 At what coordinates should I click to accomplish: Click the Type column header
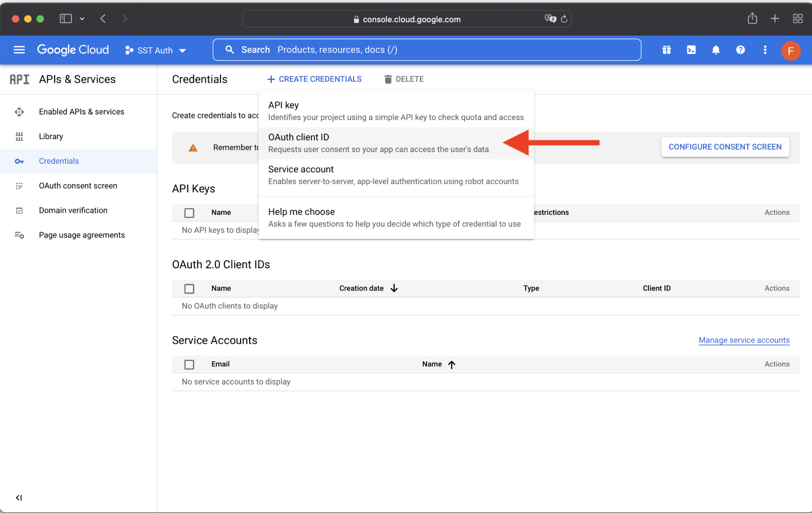[x=531, y=288]
